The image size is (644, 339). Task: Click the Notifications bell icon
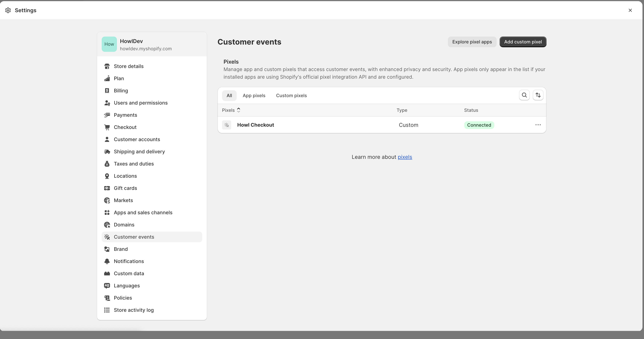(x=107, y=261)
